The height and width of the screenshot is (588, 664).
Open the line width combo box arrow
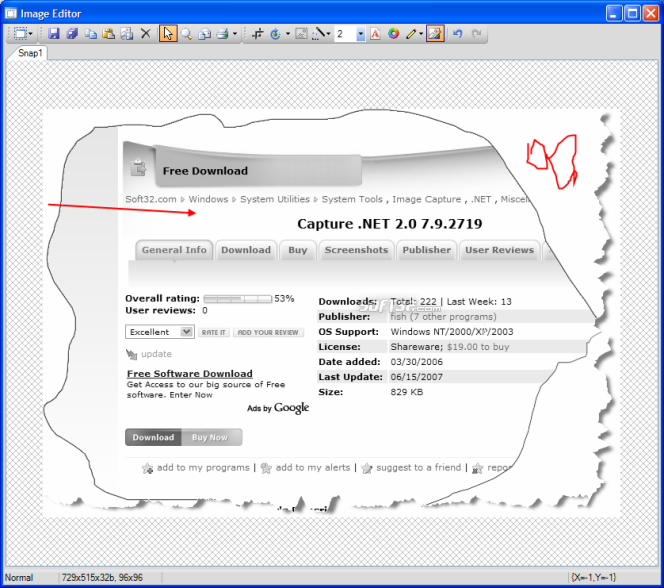[361, 34]
